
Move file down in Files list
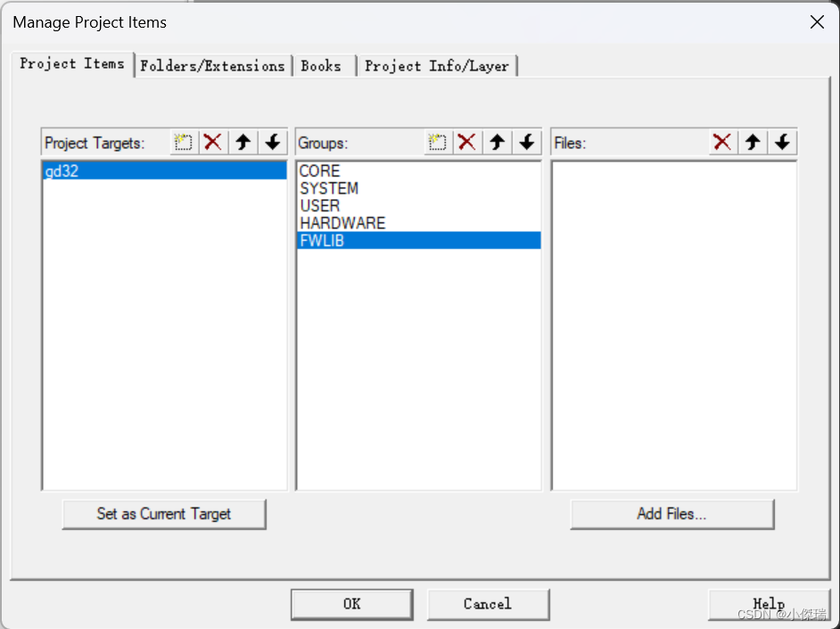[782, 143]
